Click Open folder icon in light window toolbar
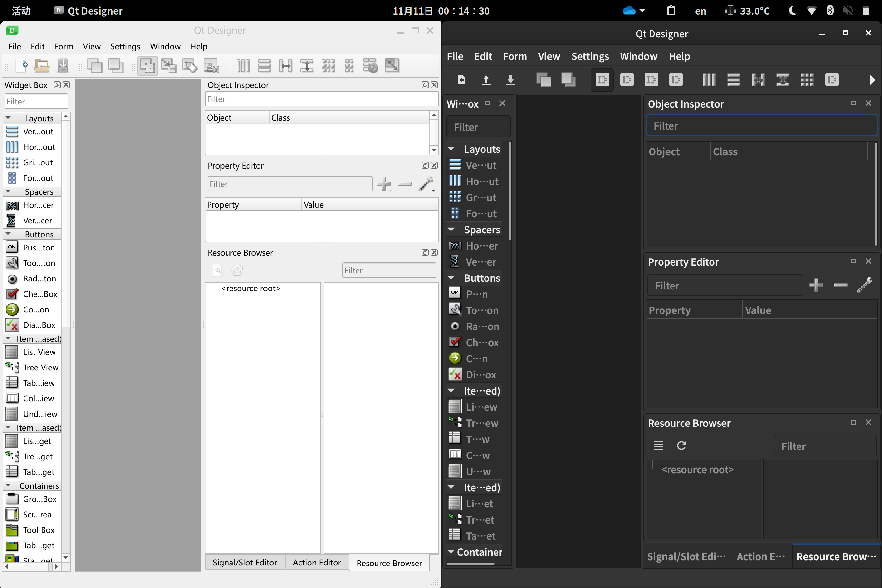This screenshot has width=882, height=588. pos(42,66)
